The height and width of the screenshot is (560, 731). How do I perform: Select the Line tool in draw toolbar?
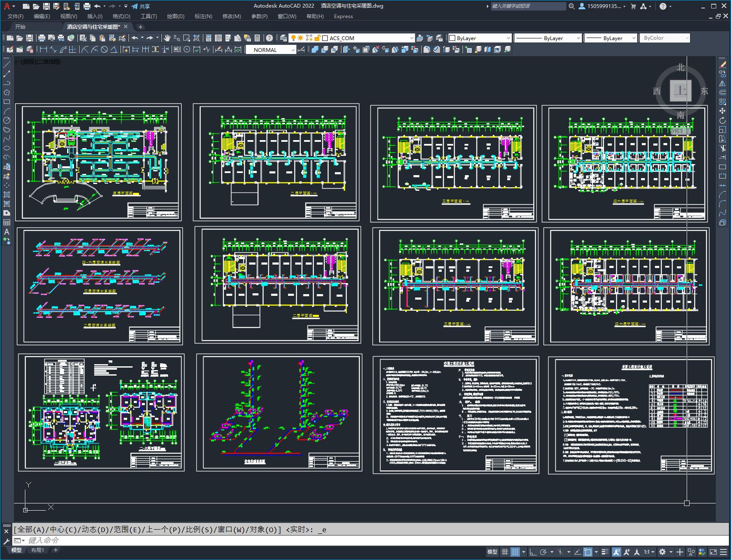pos(7,65)
